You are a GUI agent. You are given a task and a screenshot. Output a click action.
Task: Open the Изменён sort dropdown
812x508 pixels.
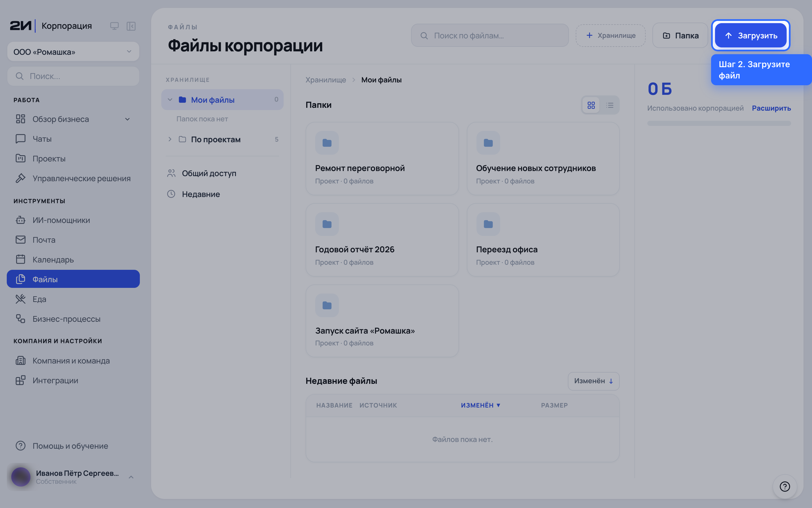click(593, 381)
